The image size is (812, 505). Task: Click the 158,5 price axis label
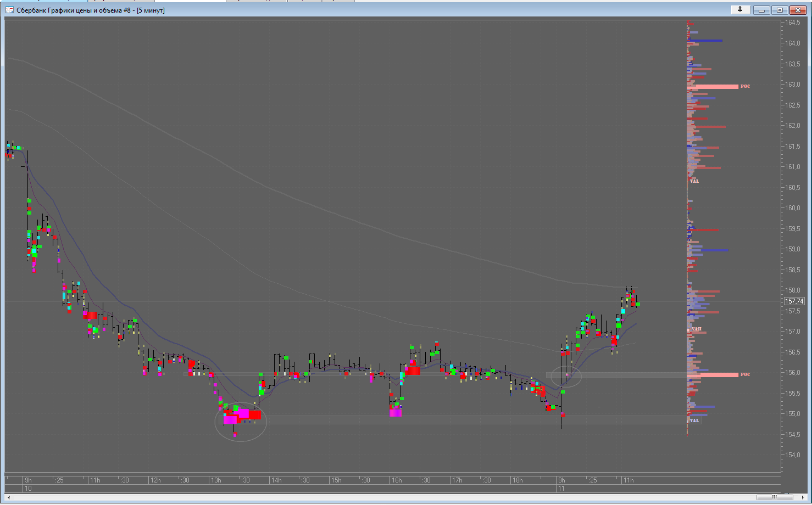(792, 270)
